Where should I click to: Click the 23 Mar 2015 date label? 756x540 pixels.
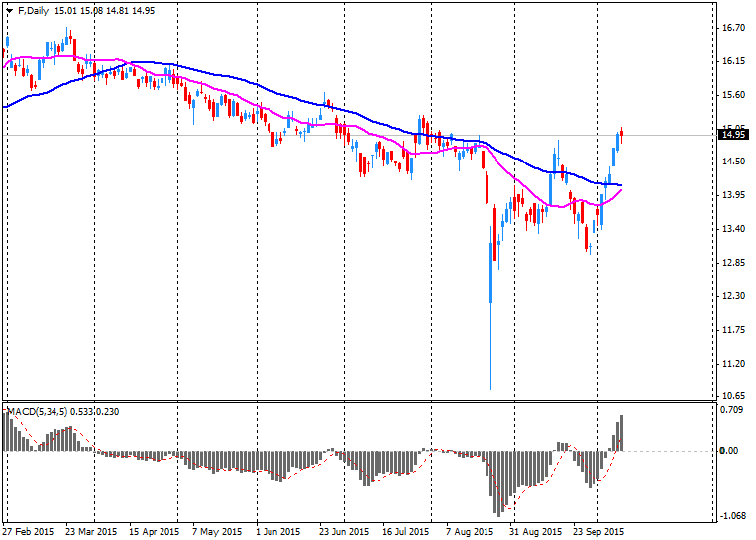pyautogui.click(x=91, y=532)
